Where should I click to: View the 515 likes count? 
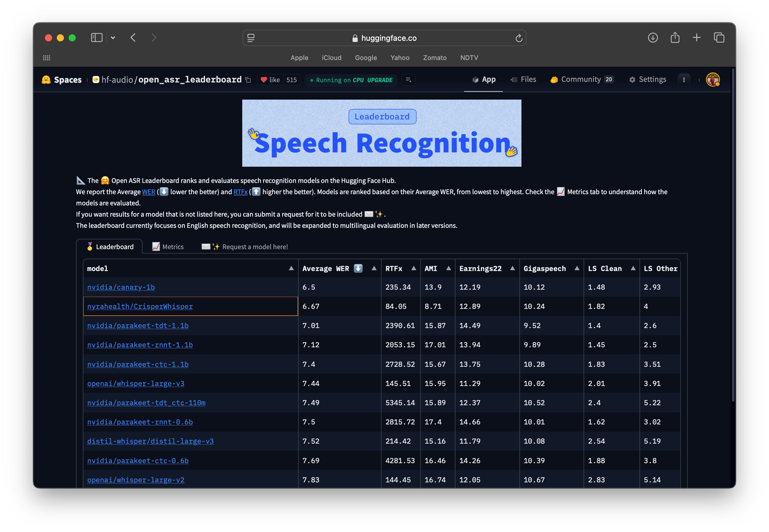tap(291, 80)
